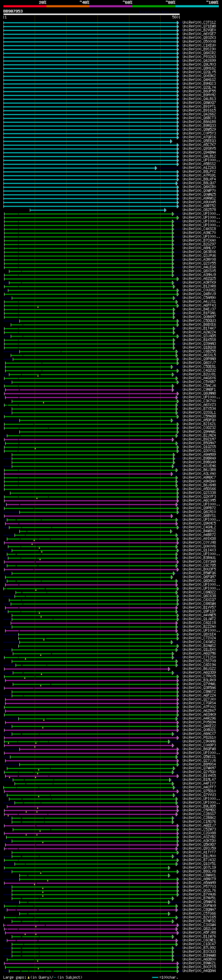The image size is (222, 980).
Task: Click the red ~20% identity legend bar
Action: point(25,6)
